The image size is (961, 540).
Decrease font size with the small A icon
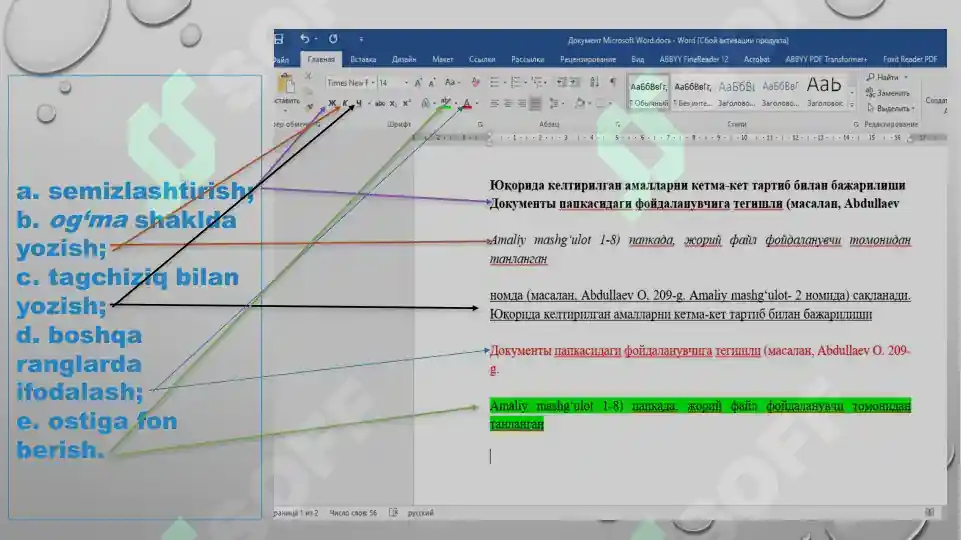click(x=431, y=82)
